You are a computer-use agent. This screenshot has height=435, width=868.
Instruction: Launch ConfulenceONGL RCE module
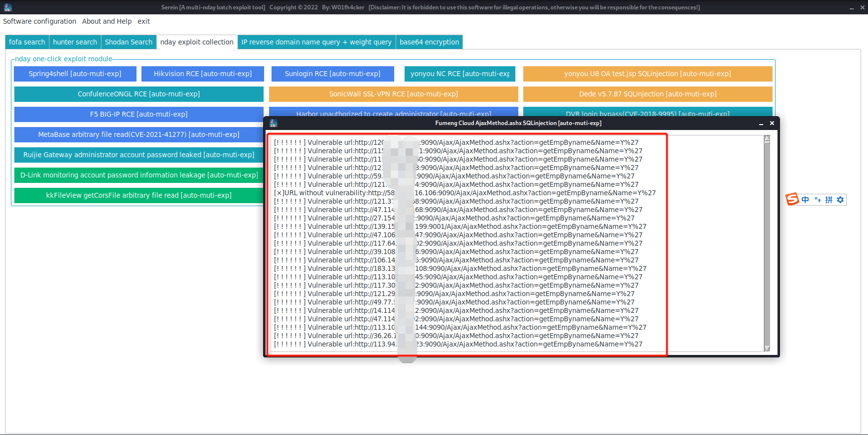click(x=139, y=94)
